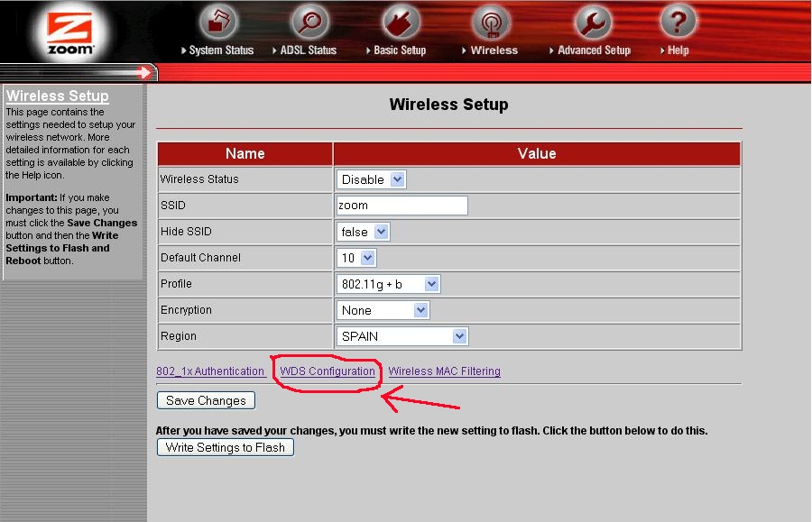Viewport: 812px width, 522px height.
Task: Click the Wireless Status row label
Action: tap(199, 179)
